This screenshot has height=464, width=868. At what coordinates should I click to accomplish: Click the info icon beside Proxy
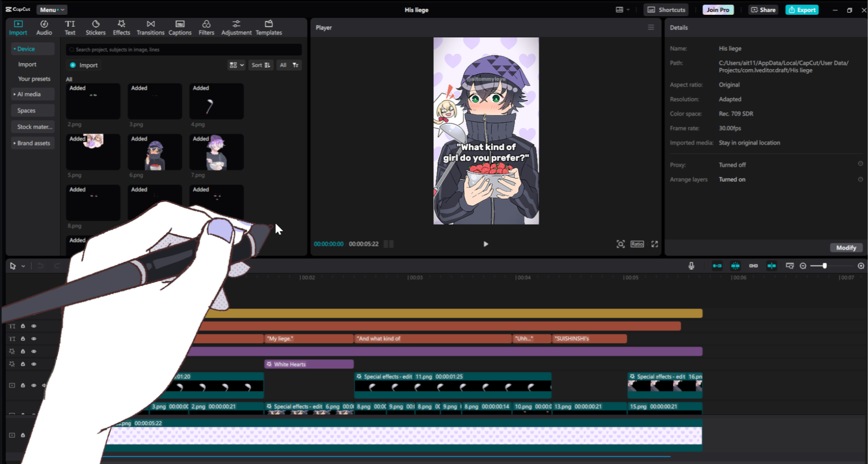click(x=860, y=164)
